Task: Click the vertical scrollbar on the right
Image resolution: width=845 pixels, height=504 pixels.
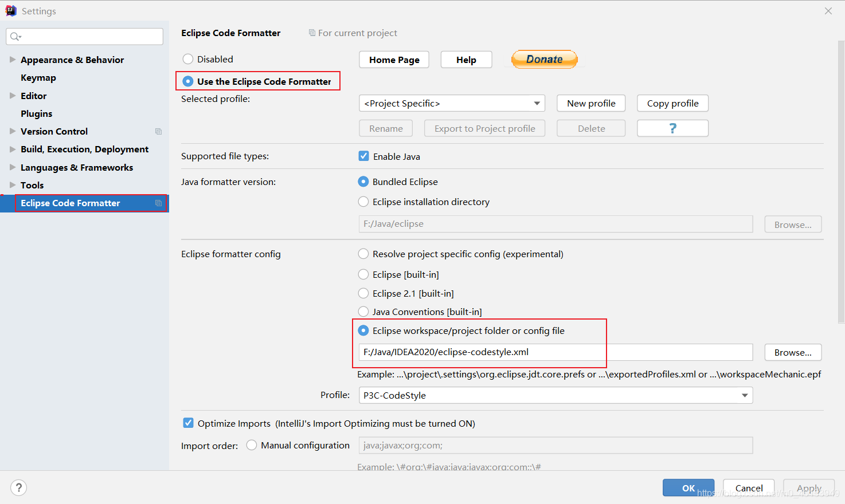Action: coord(841,182)
